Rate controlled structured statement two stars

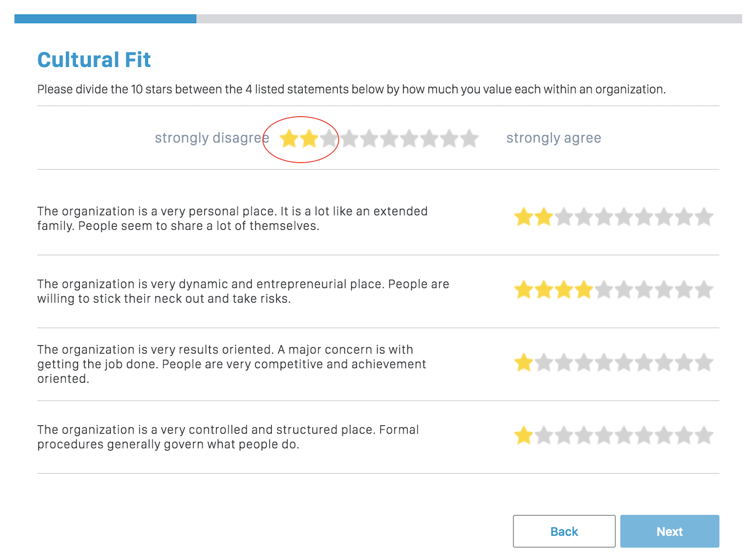coord(544,435)
